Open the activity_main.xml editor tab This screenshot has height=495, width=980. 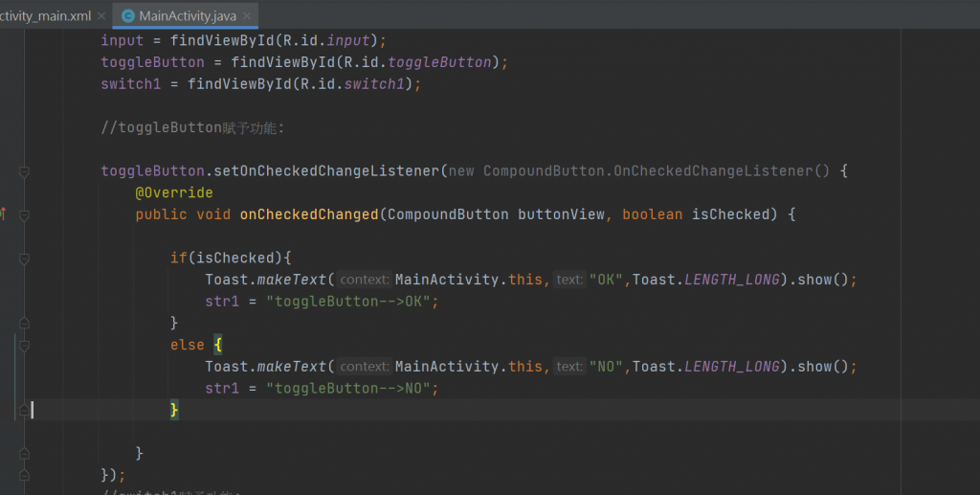click(x=45, y=15)
